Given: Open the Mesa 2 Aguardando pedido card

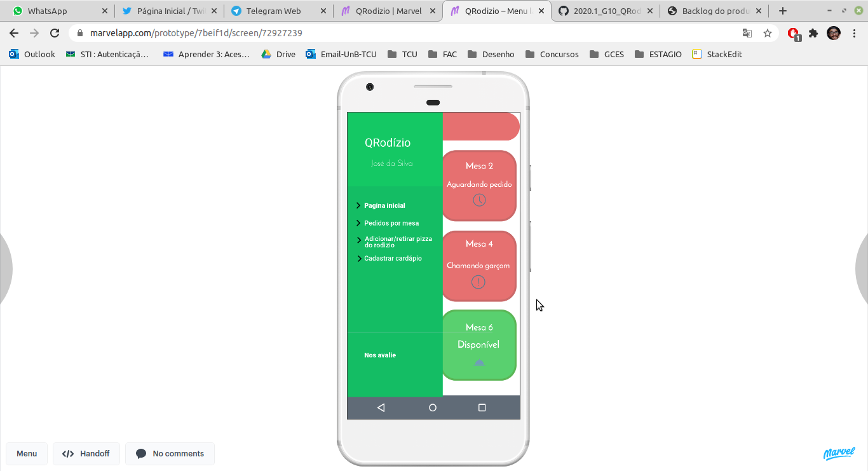Looking at the screenshot, I should point(479,186).
